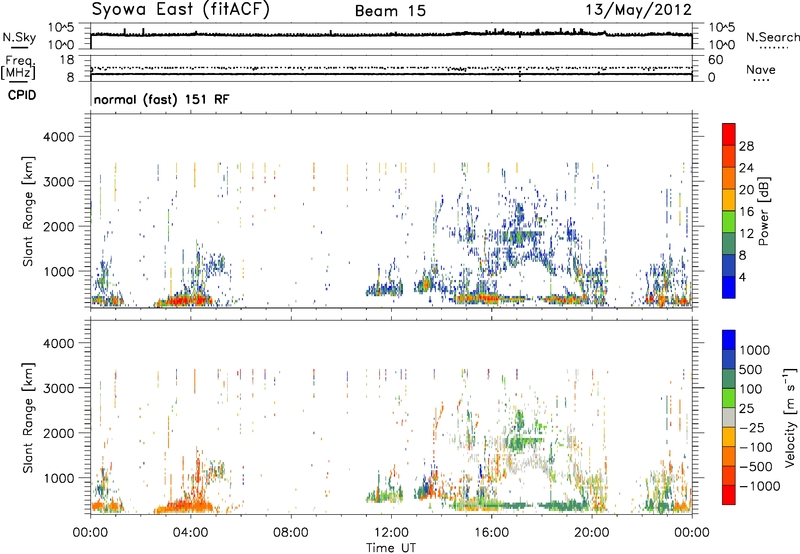Viewport: 800px width, 554px height.
Task: Click the 16 tick on power colorbar
Action: click(746, 212)
